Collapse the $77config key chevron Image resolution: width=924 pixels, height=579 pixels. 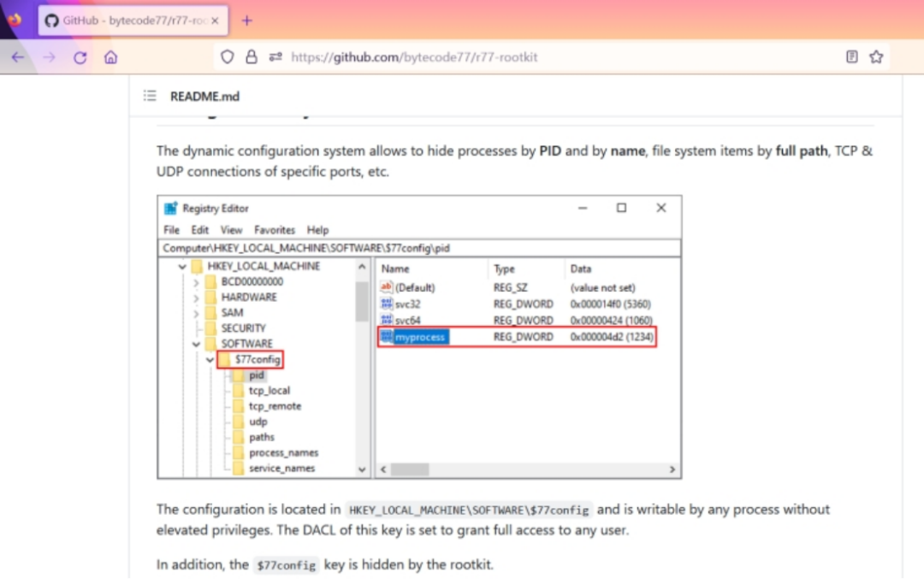pyautogui.click(x=210, y=360)
